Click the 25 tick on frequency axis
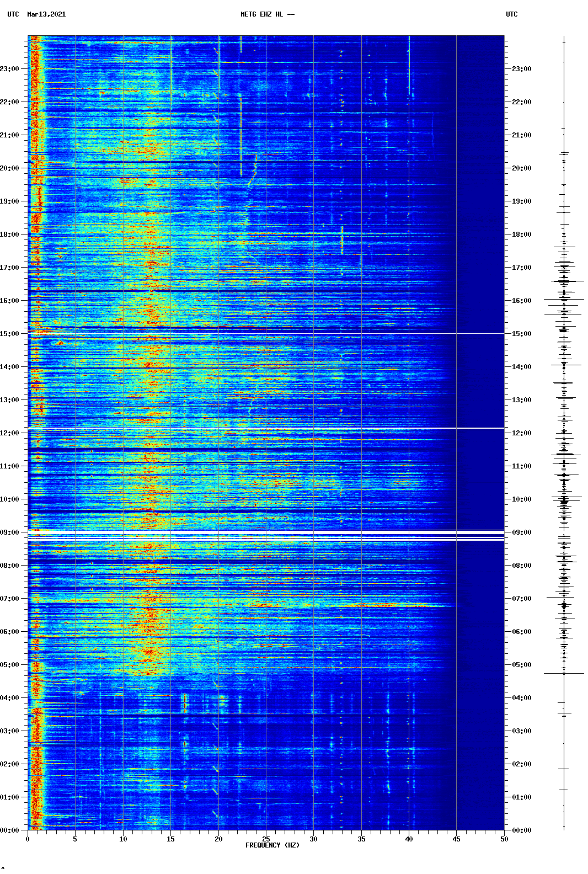Screen dimensions: 588x874 266,839
